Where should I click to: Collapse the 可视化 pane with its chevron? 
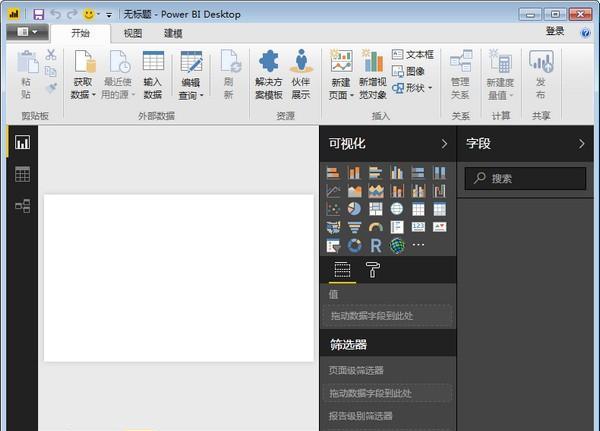coord(444,144)
